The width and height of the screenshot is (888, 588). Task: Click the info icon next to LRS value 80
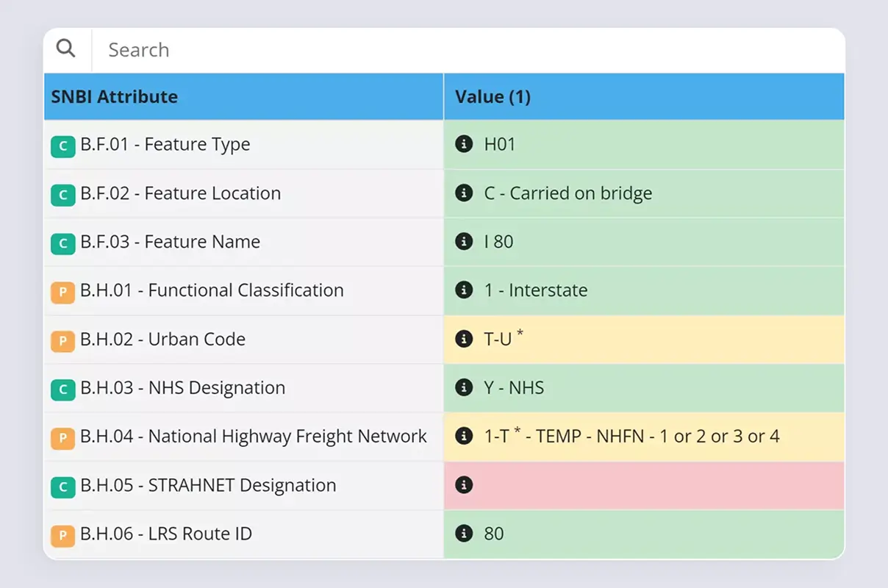[x=464, y=534]
